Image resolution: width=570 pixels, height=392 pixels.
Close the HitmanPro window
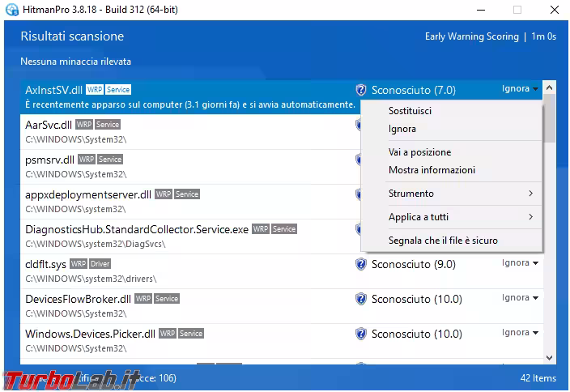pyautogui.click(x=555, y=10)
